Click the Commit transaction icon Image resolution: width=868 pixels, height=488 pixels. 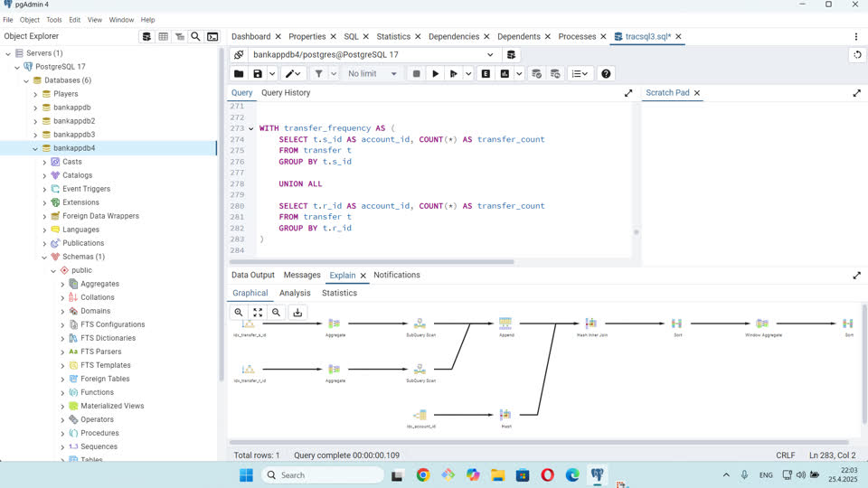[x=536, y=73]
